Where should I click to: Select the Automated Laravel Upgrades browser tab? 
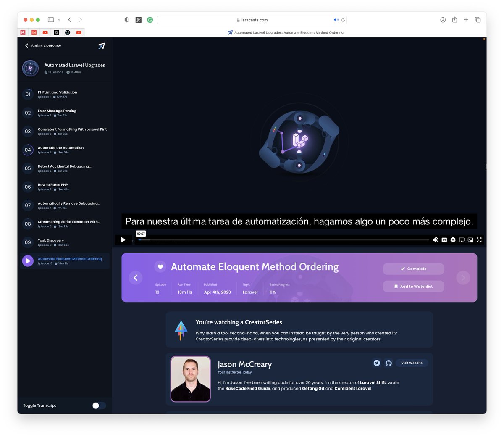click(286, 32)
